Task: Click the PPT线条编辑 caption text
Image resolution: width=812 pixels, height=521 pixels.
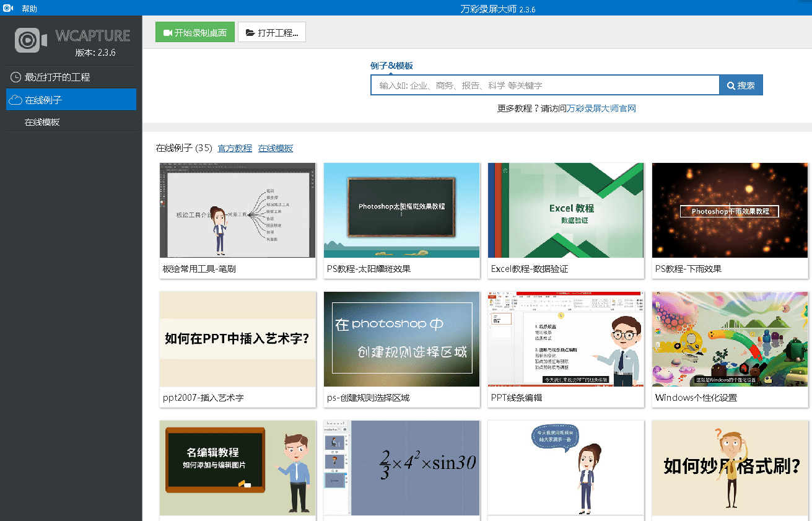Action: pyautogui.click(x=517, y=398)
